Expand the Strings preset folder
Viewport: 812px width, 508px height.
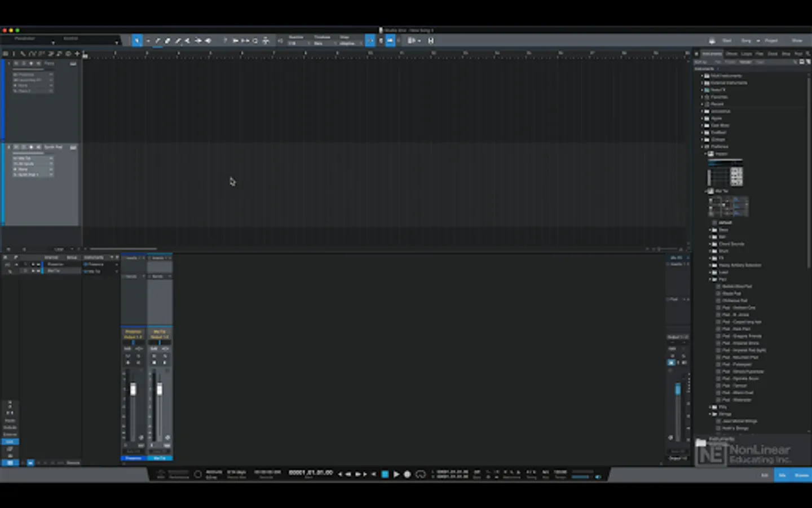(x=710, y=414)
